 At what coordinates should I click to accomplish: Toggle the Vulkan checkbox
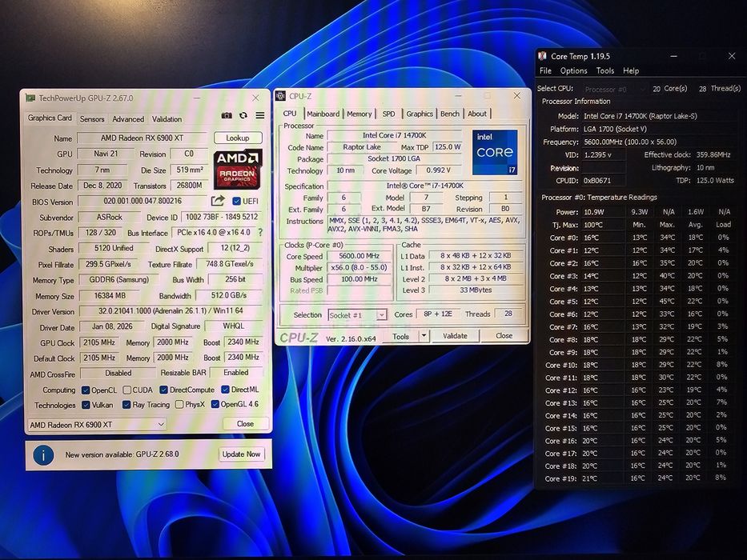(x=86, y=405)
